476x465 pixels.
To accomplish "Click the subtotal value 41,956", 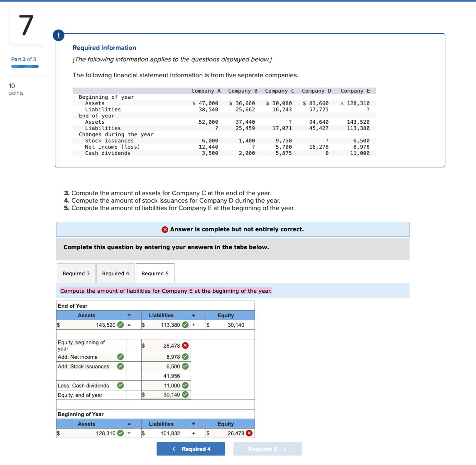I will click(x=172, y=376).
